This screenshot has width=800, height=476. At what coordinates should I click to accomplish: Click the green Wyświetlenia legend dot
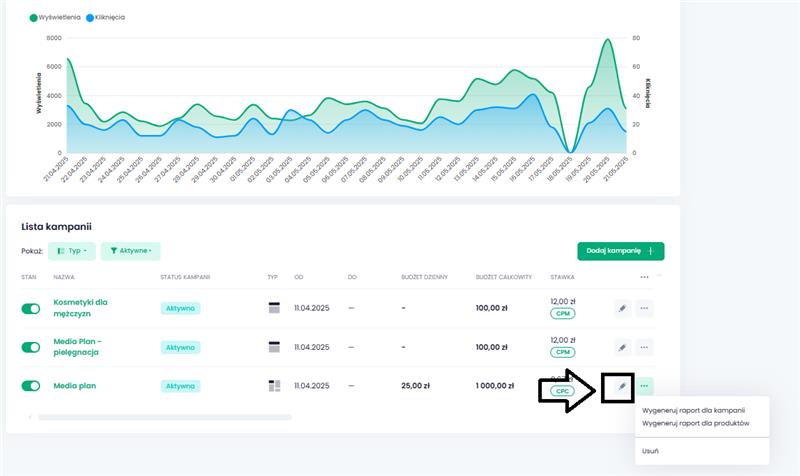coord(34,18)
